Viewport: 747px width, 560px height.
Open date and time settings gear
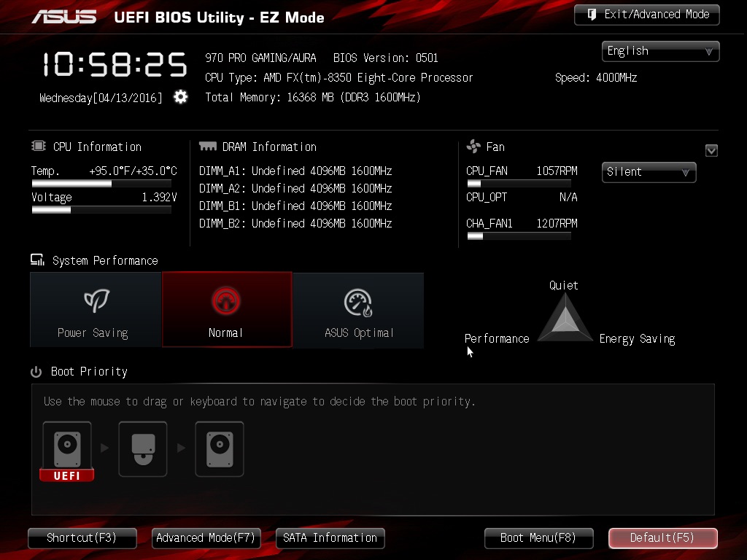(x=181, y=97)
